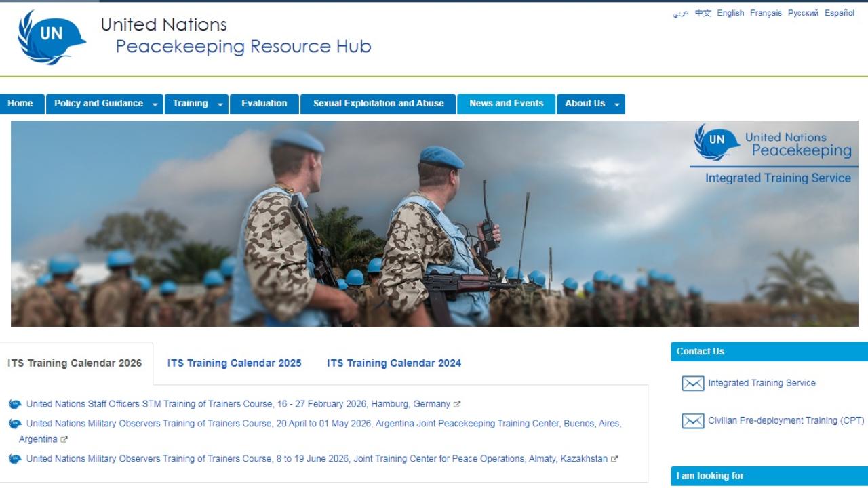Switch language to Chinese
The image size is (868, 488).
click(703, 13)
